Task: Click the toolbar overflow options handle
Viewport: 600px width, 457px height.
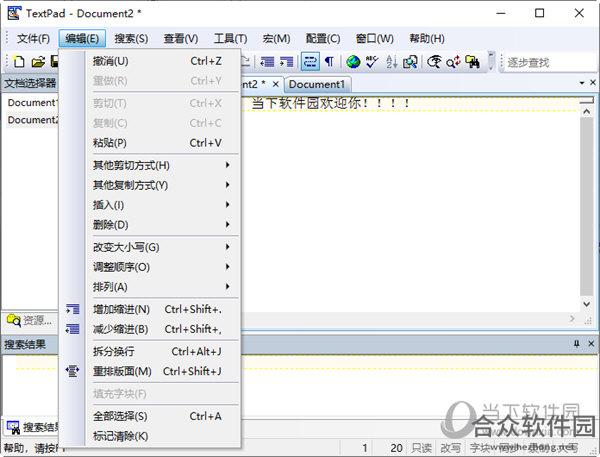Action: (491, 62)
